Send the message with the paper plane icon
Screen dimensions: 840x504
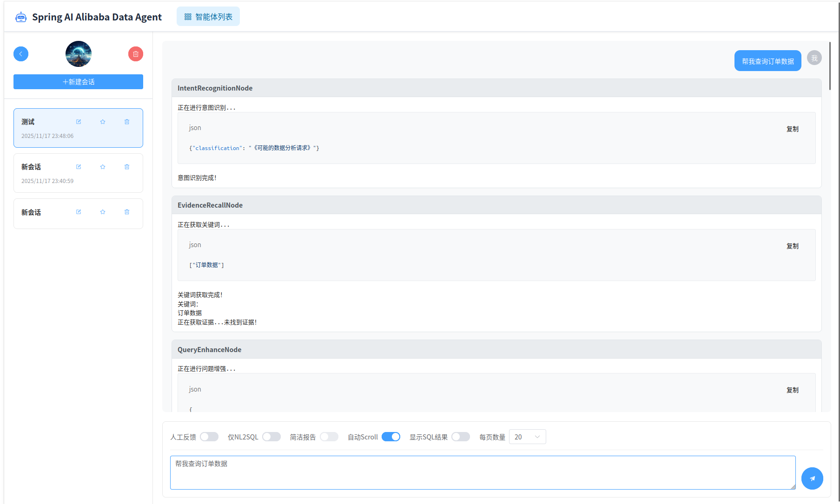812,478
